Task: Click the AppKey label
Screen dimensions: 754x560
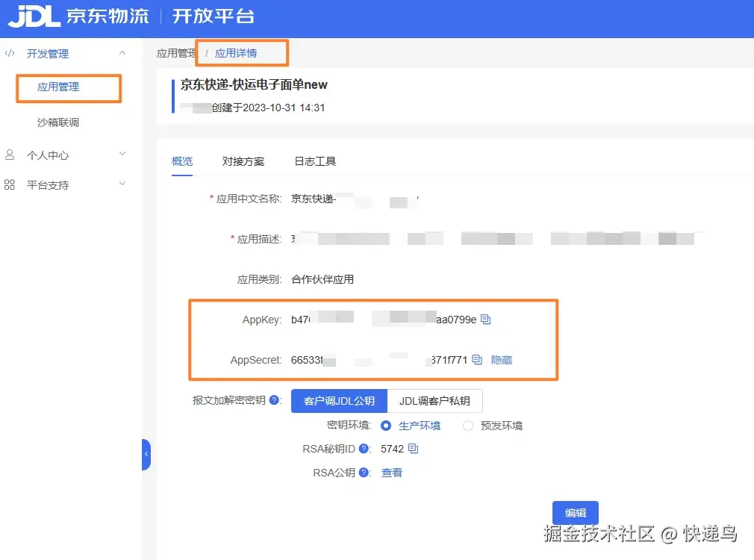Action: tap(262, 320)
